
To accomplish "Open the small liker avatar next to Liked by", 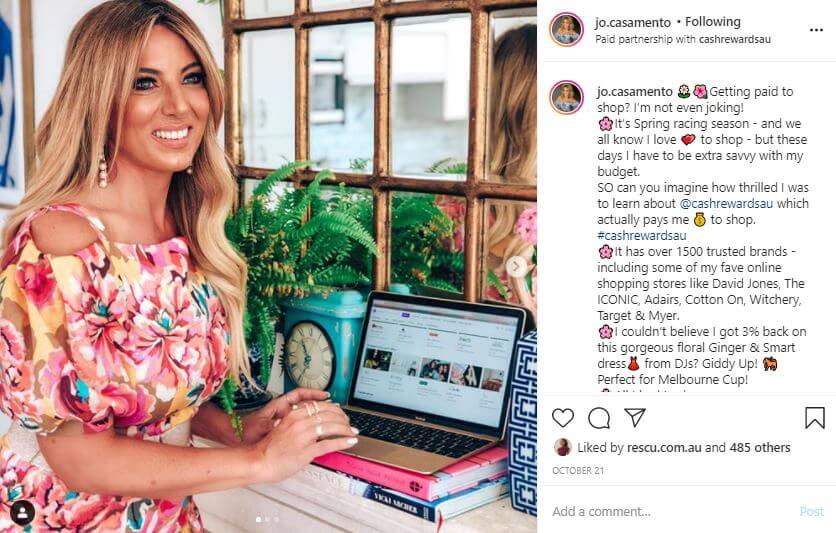I will (562, 448).
